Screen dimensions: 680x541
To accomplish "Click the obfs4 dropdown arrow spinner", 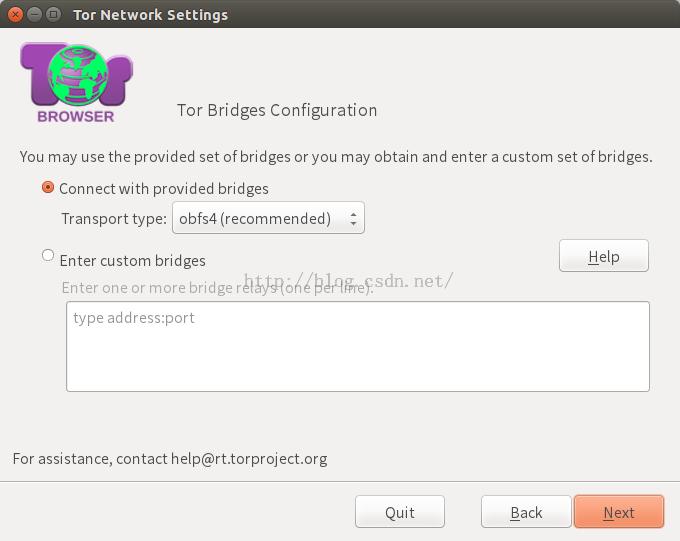I will coord(353,218).
